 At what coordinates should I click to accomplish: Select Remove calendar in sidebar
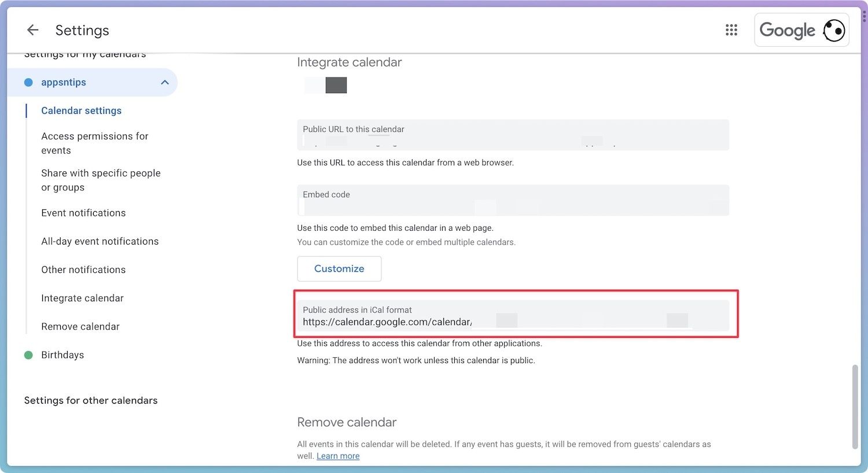(80, 326)
